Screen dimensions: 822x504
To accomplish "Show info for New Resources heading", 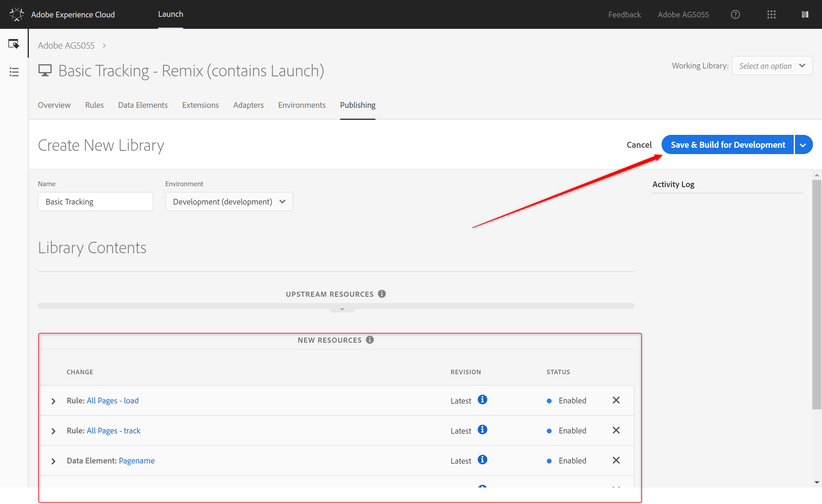I will coord(370,340).
